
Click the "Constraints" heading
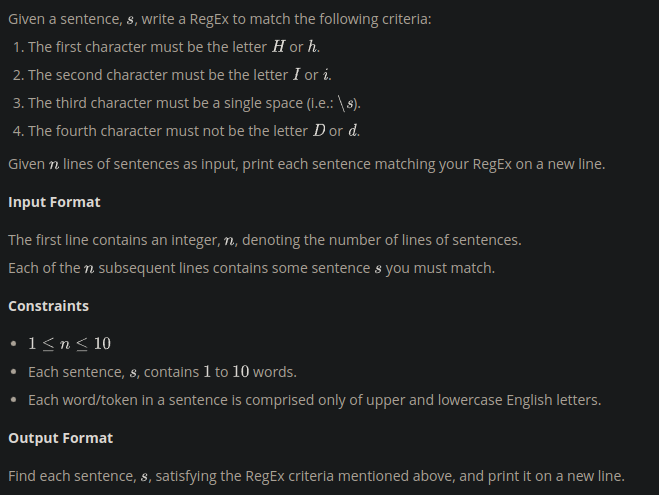click(48, 306)
